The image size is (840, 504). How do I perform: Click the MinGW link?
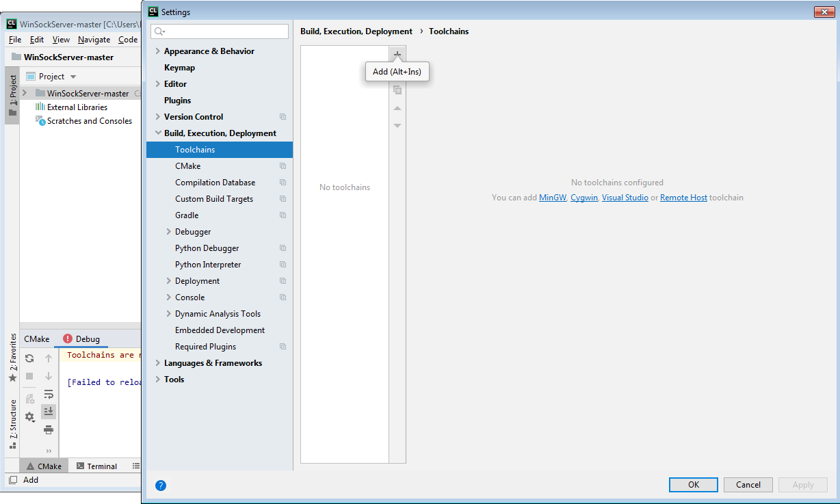click(x=553, y=198)
